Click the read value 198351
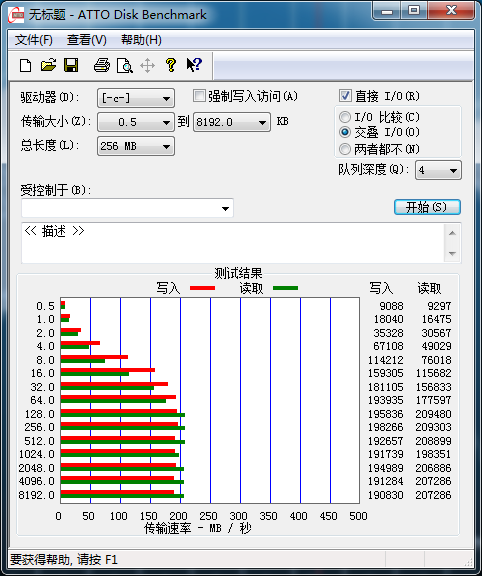 433,454
